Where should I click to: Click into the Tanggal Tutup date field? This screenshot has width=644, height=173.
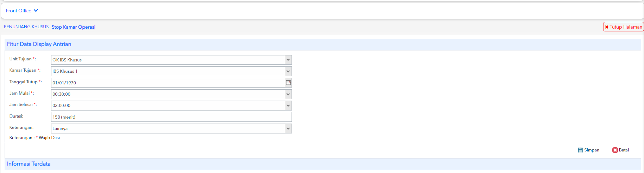click(x=168, y=83)
